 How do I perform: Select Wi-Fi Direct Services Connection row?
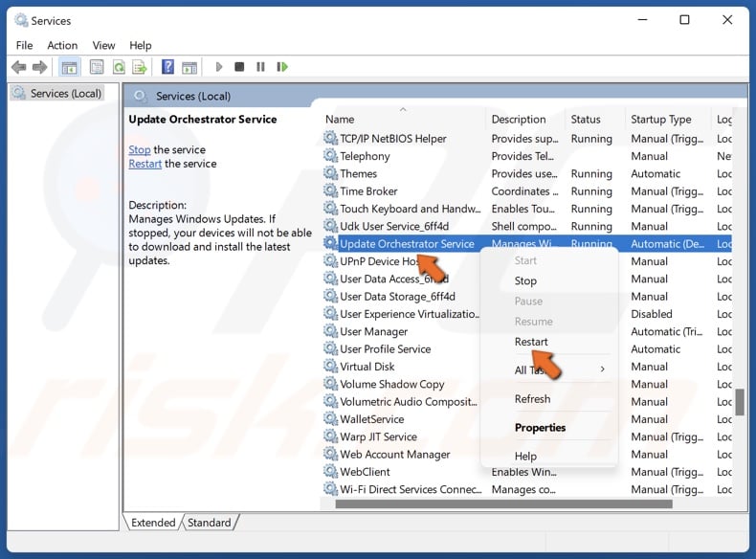click(527, 489)
